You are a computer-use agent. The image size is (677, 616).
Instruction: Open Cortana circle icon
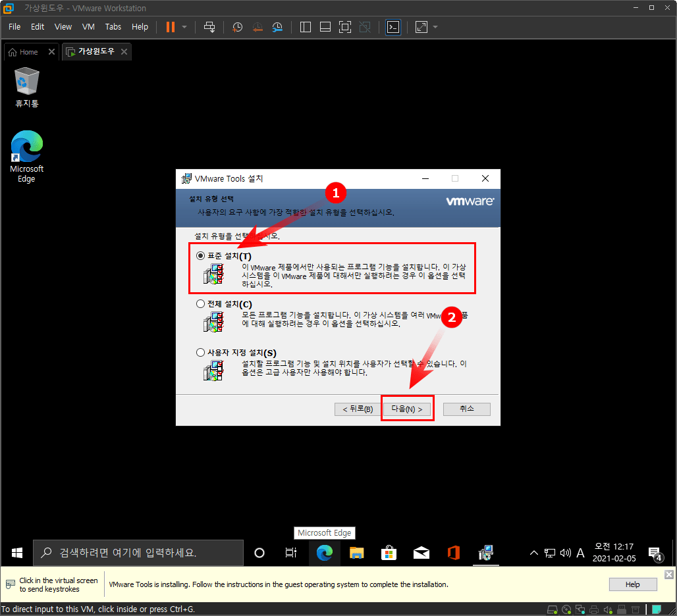pos(259,553)
